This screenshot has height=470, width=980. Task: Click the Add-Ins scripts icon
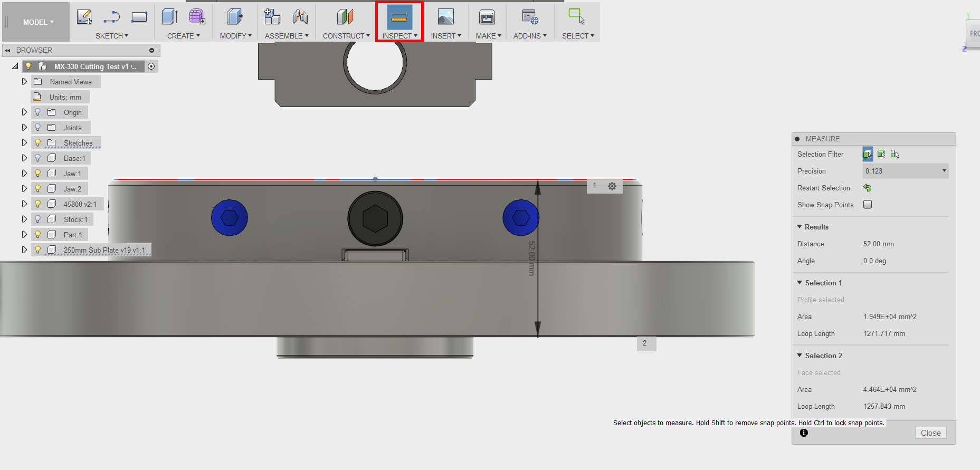(530, 17)
